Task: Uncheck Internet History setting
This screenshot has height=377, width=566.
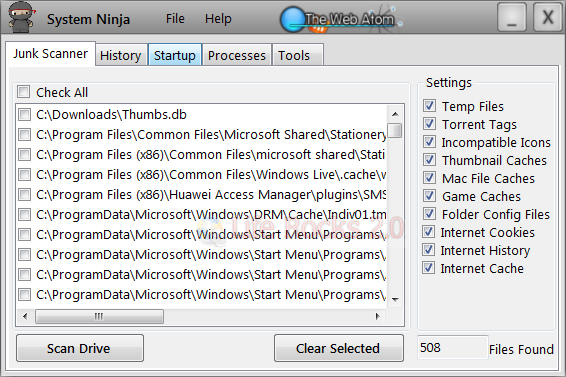Action: 428,250
